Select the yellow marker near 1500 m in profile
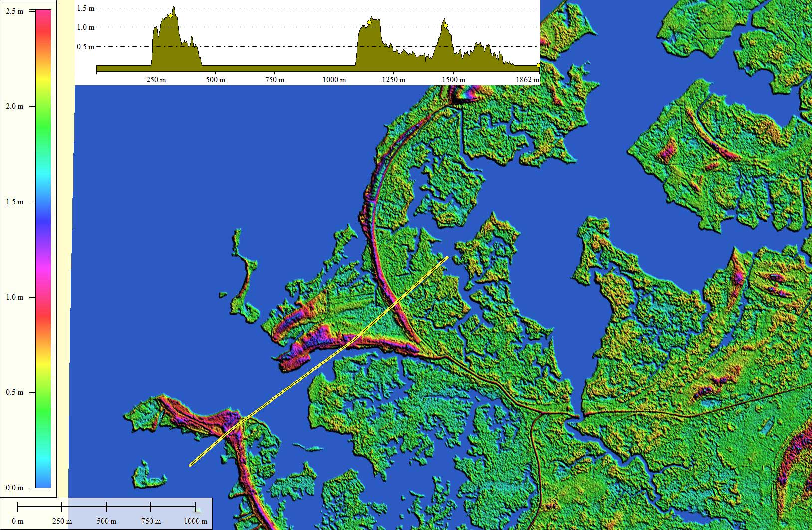Image resolution: width=812 pixels, height=530 pixels. [445, 25]
